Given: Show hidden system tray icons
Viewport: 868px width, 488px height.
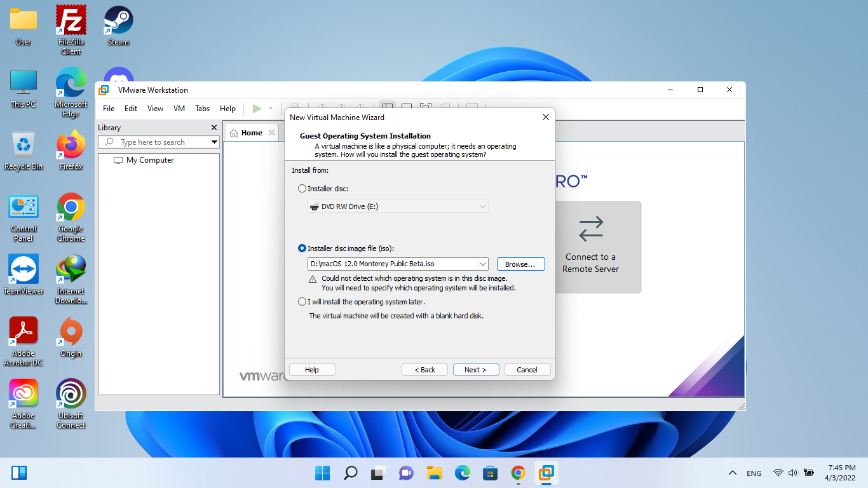Looking at the screenshot, I should tap(733, 473).
